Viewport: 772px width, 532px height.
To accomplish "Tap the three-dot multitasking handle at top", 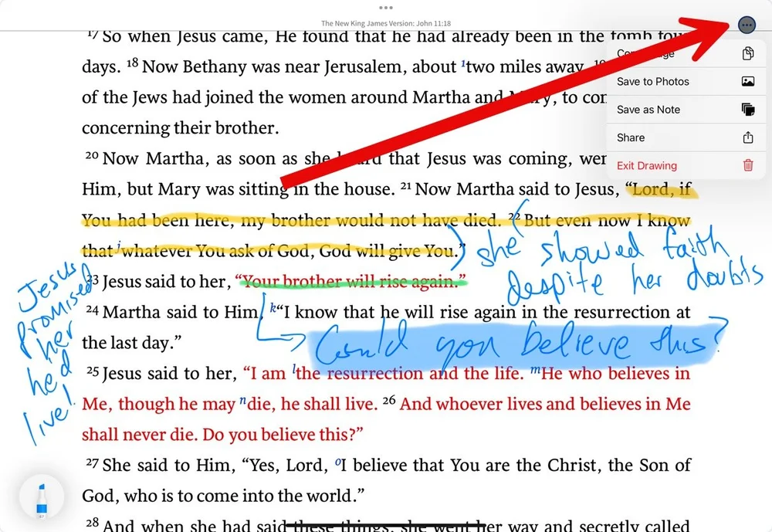I will (x=386, y=8).
